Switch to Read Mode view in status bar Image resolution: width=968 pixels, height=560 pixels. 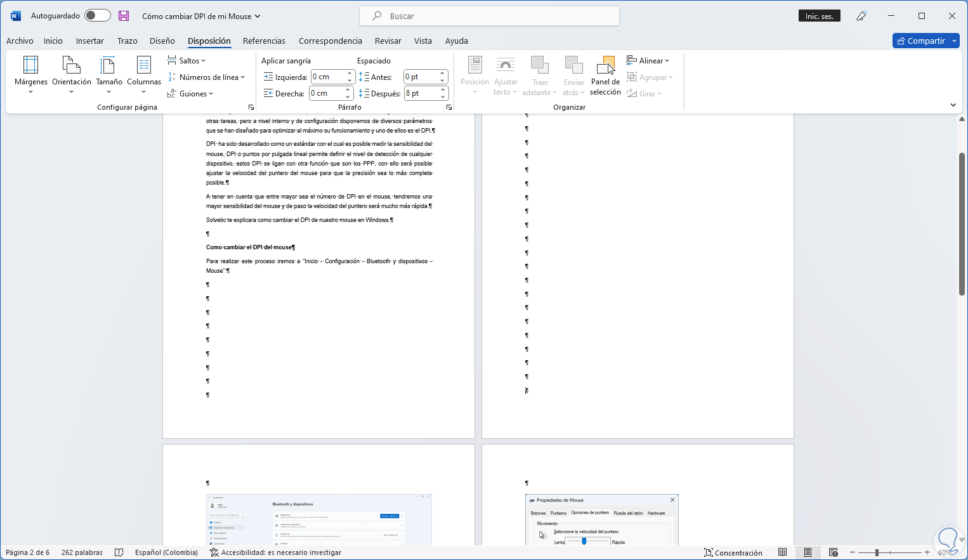tap(783, 552)
